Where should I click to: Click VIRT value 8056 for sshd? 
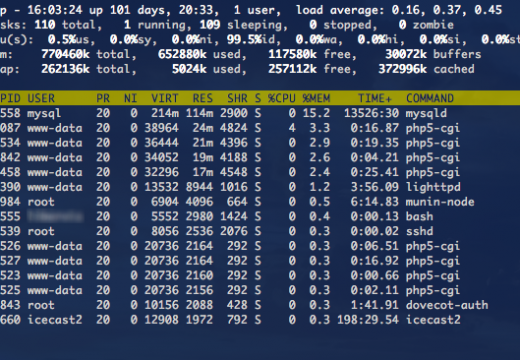[165, 231]
